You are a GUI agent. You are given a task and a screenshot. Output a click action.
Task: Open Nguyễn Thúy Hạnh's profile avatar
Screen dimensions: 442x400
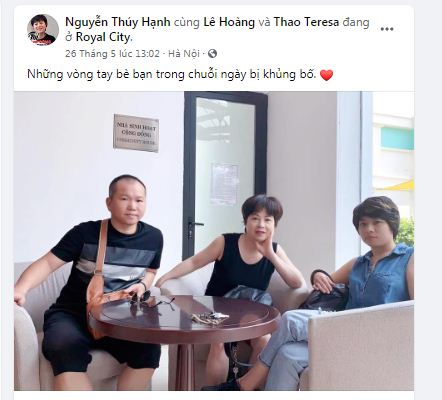pyautogui.click(x=43, y=30)
